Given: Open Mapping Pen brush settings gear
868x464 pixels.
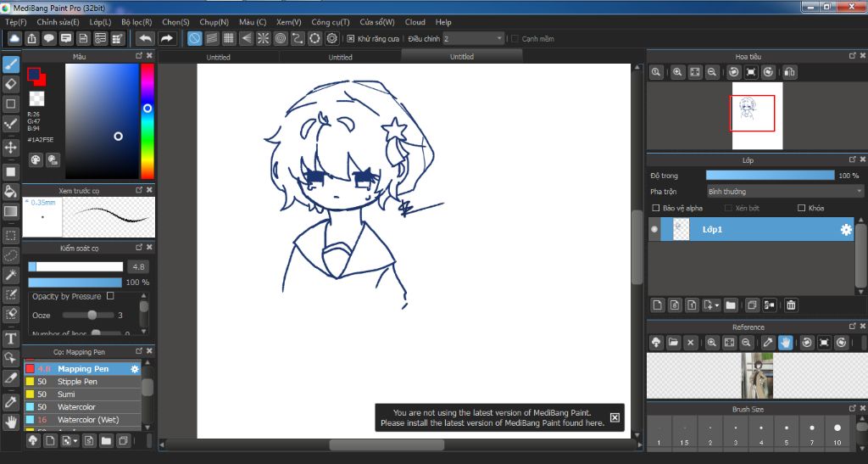Looking at the screenshot, I should pos(135,369).
